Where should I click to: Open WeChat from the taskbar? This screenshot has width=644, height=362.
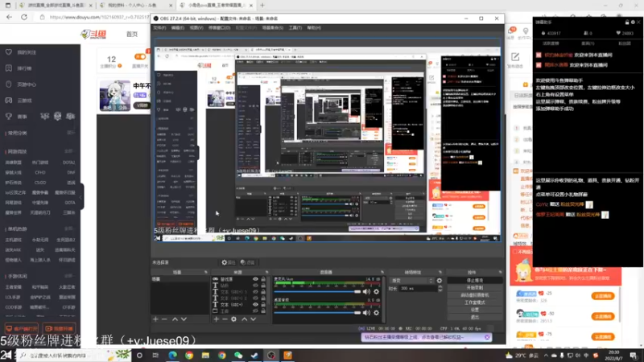click(238, 355)
